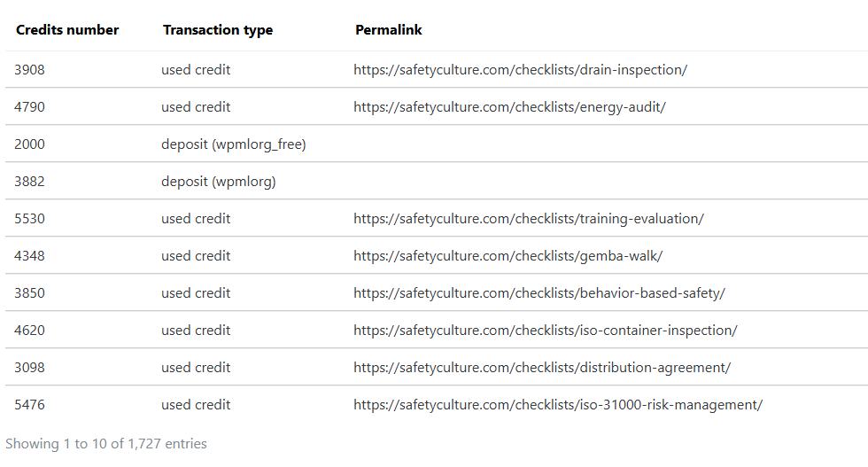The width and height of the screenshot is (868, 467).
Task: Open the drain-inspection checklist permalink
Action: click(521, 70)
